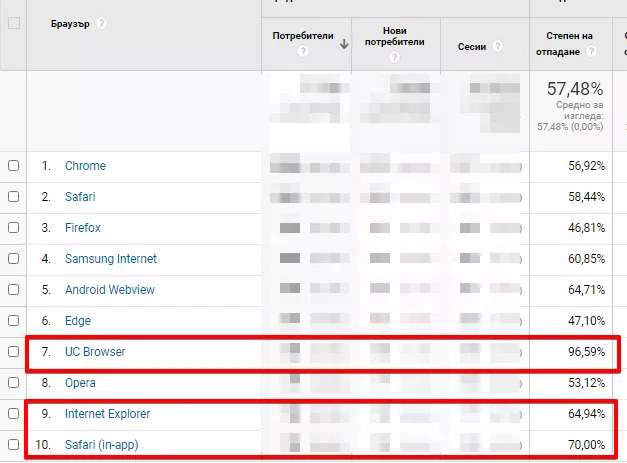Open the Opera browser link

[x=80, y=383]
